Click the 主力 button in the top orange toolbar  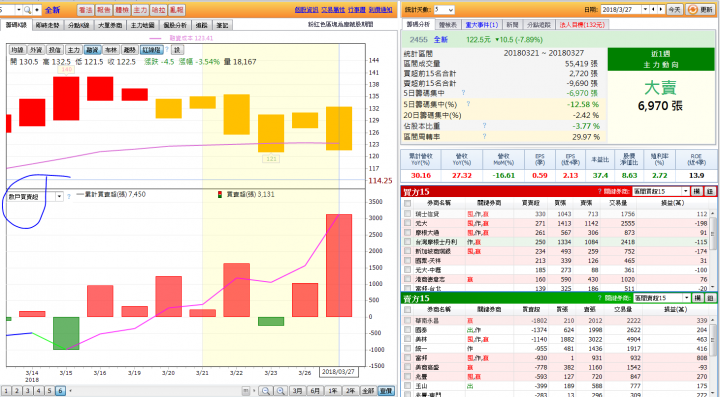[x=140, y=10]
